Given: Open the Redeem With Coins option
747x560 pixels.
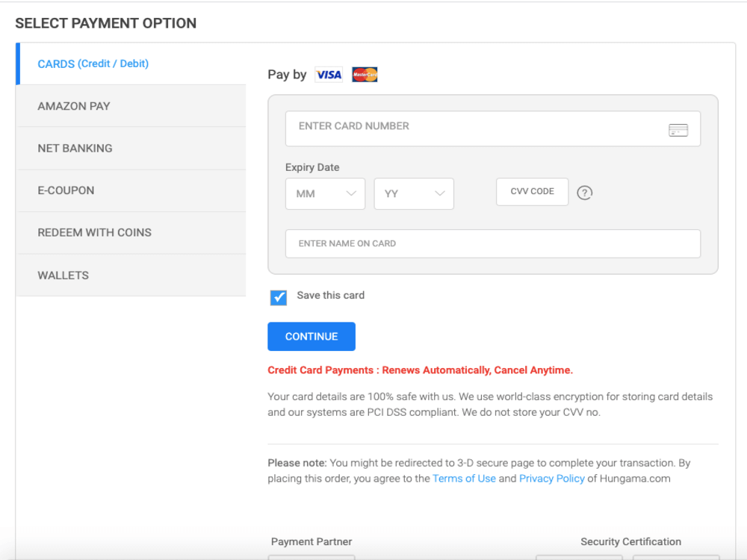Looking at the screenshot, I should click(94, 233).
